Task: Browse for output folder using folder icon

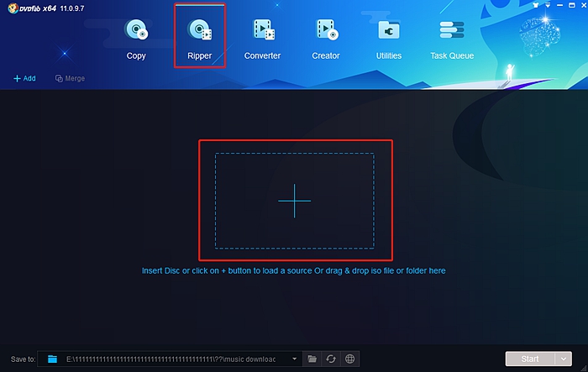Action: click(312, 359)
